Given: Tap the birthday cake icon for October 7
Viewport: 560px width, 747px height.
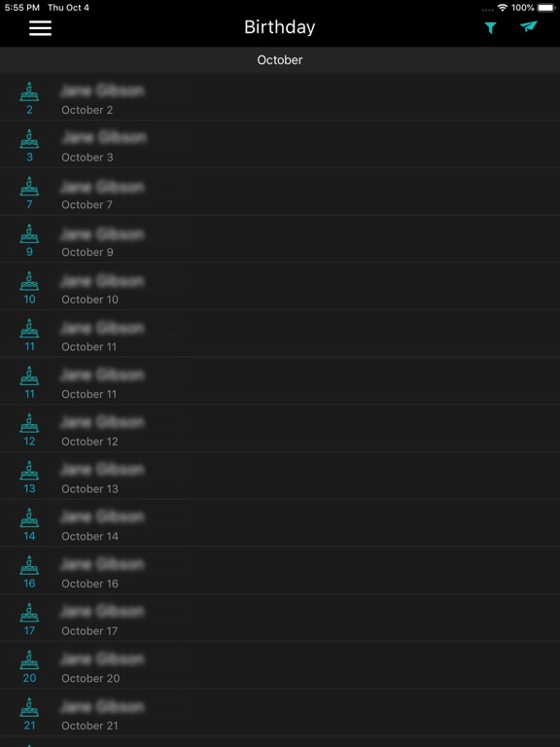Looking at the screenshot, I should point(29,187).
